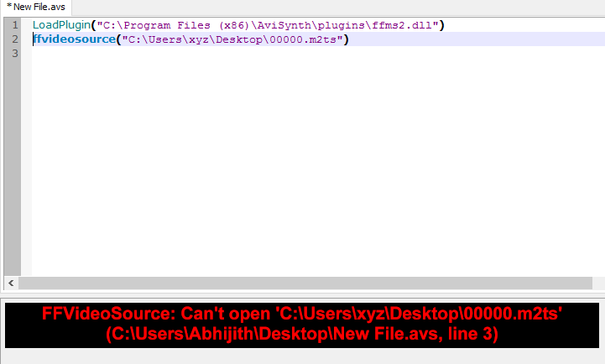Click the 00000.m2ts path string on line 2
The height and width of the screenshot is (364, 605).
click(232, 39)
